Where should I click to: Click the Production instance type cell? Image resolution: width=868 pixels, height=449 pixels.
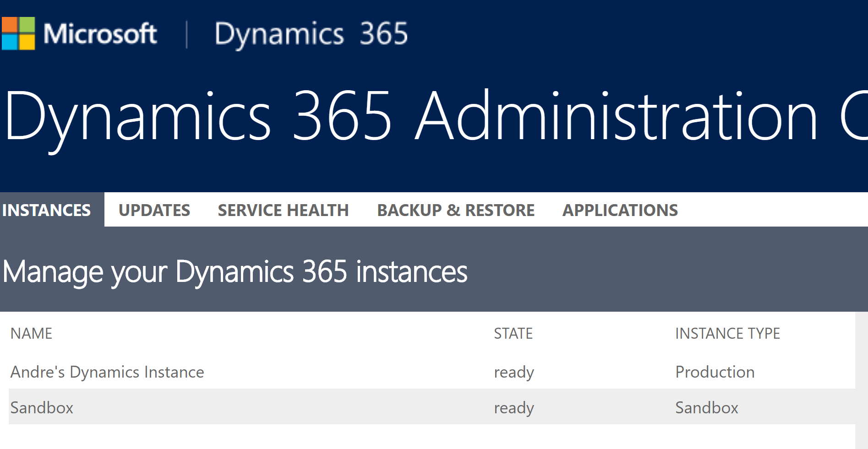[715, 372]
